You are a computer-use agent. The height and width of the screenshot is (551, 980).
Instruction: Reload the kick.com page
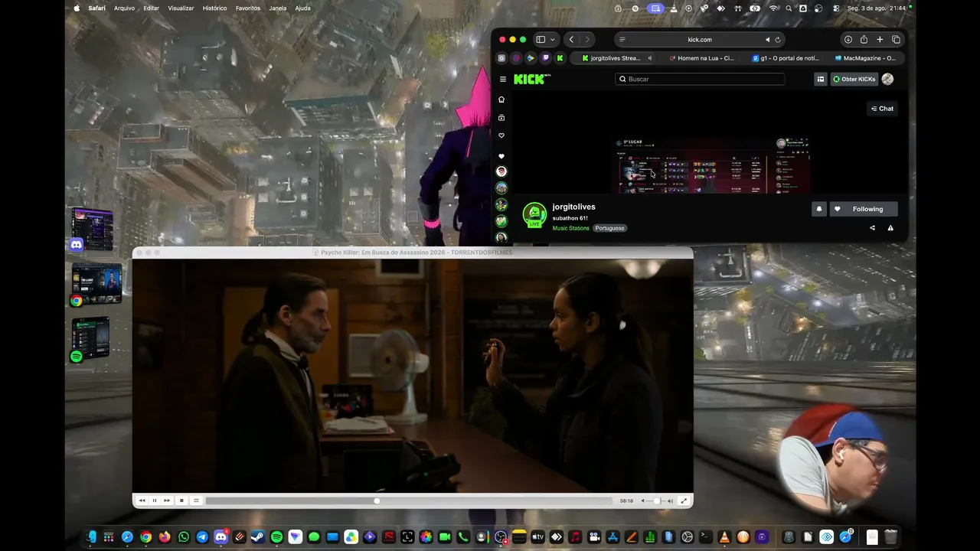[x=778, y=40]
